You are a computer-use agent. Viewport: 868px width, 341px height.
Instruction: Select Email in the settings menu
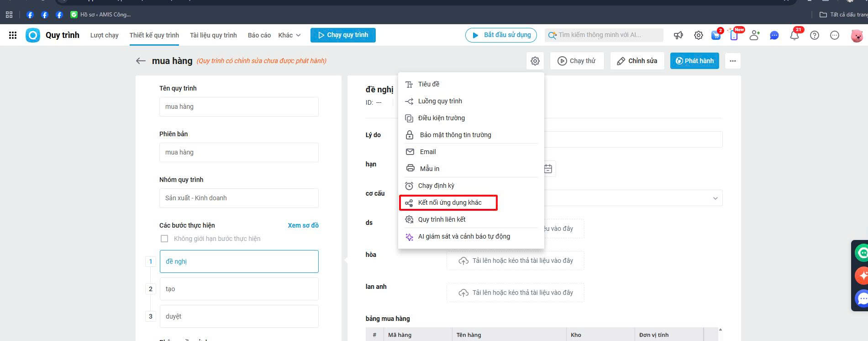point(471,152)
